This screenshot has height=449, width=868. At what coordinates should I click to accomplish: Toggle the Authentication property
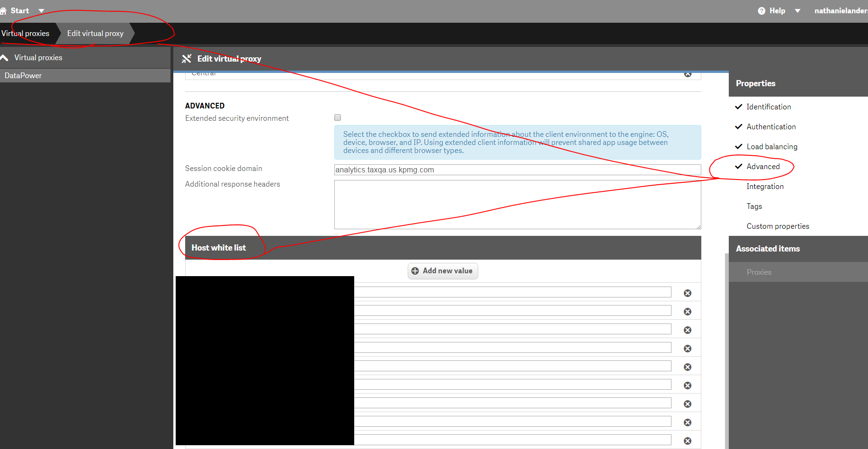pos(771,127)
